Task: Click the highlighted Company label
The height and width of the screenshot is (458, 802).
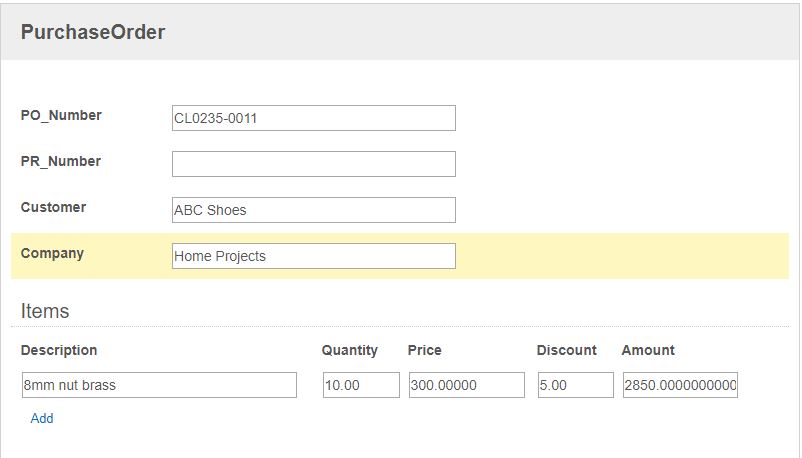Action: [x=52, y=253]
